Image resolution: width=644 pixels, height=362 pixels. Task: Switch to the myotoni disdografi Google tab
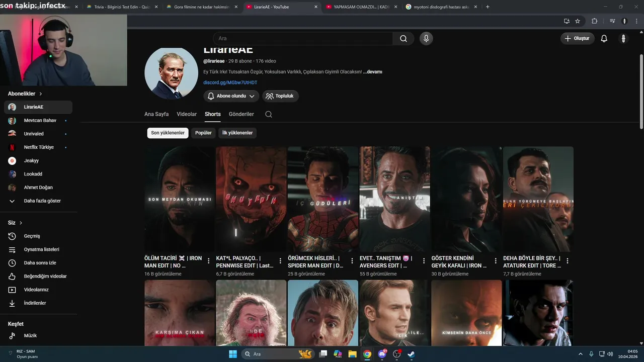coord(440,7)
